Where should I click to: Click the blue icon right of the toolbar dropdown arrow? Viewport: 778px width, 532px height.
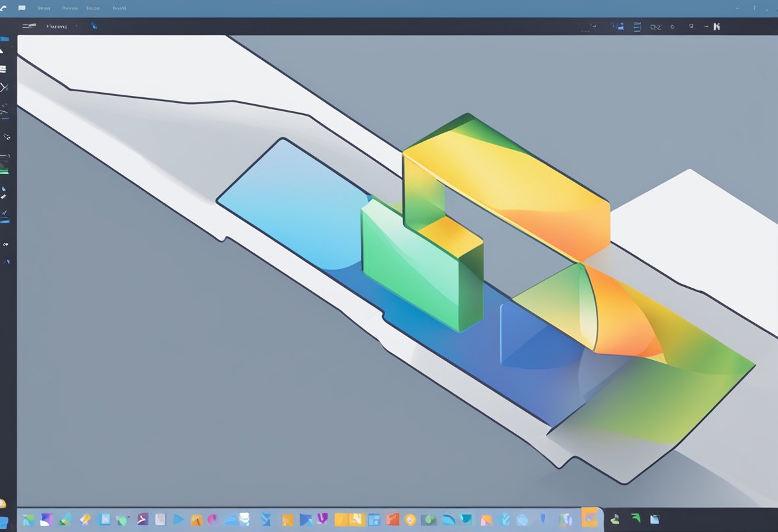(x=94, y=26)
